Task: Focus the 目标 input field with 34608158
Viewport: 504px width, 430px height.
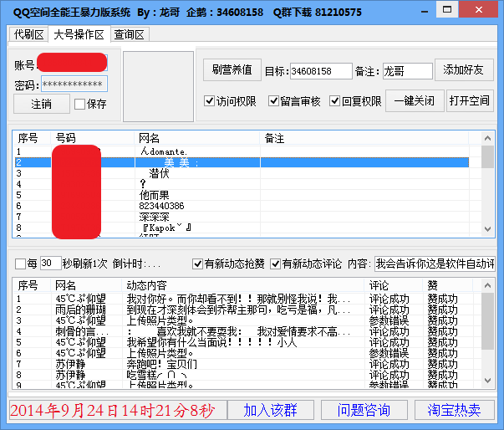Action: click(x=321, y=71)
